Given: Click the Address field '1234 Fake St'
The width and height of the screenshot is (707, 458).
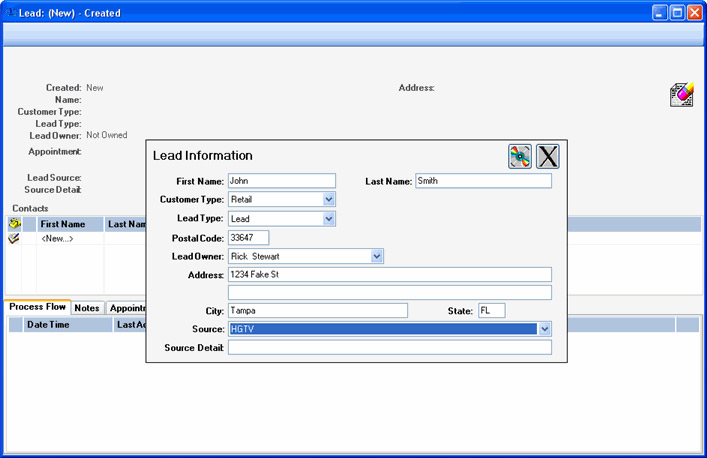Looking at the screenshot, I should (x=390, y=275).
